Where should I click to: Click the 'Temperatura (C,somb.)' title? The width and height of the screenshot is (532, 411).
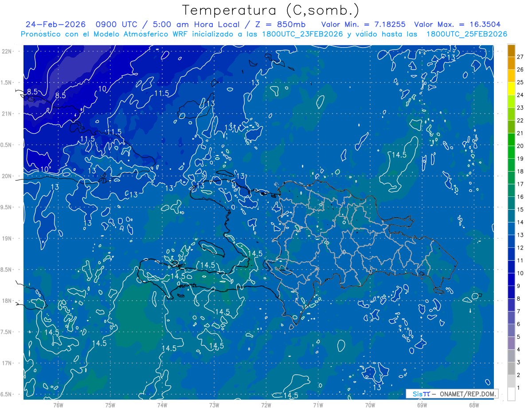coord(271,10)
